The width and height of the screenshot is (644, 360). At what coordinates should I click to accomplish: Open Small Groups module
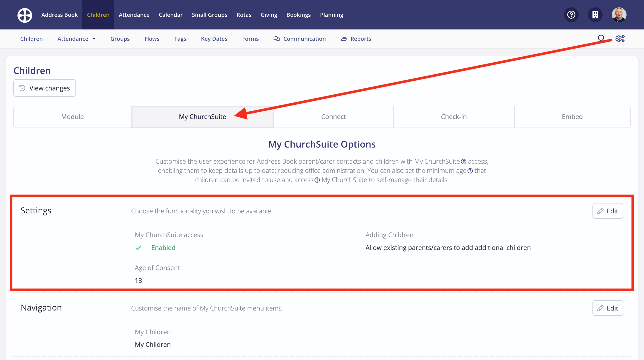[x=210, y=15]
